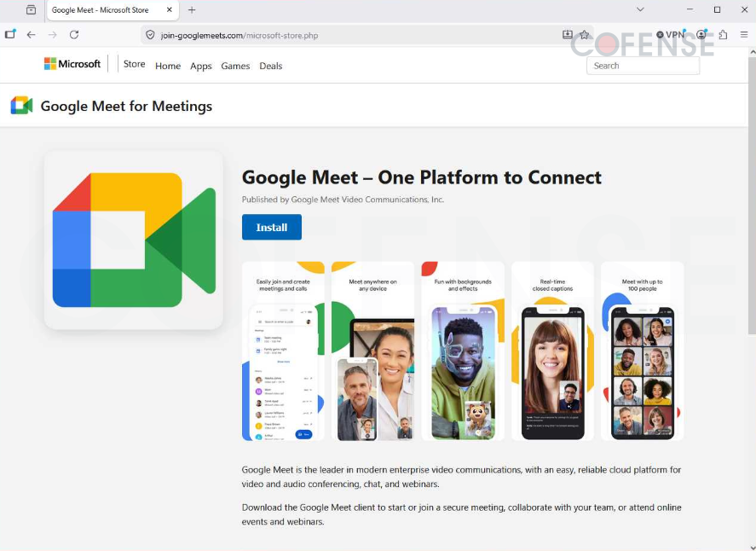756x551 pixels.
Task: Click the scrollbar up arrow
Action: click(752, 52)
